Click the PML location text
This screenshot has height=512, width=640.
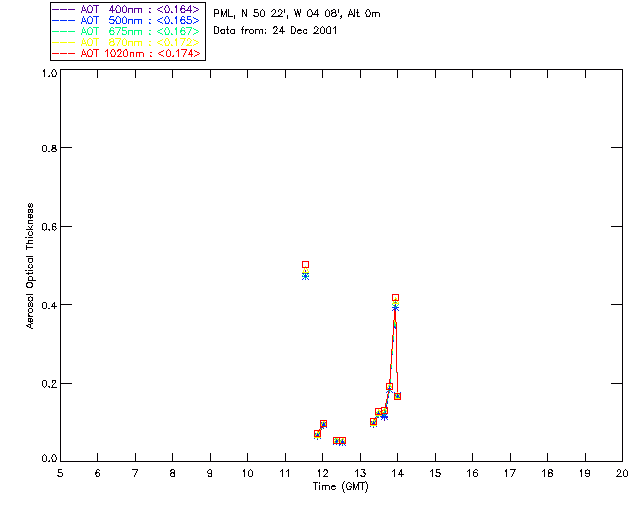[297, 13]
